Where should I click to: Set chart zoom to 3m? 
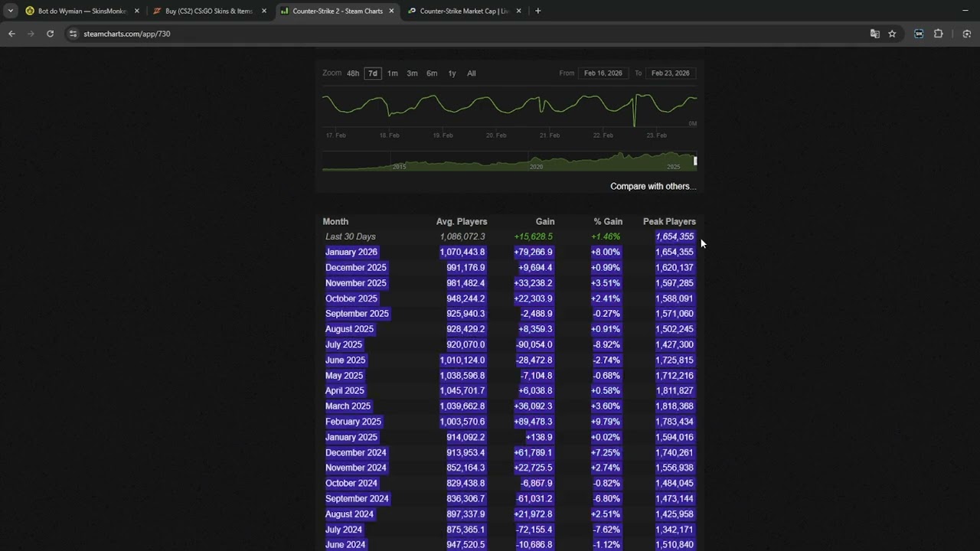(x=412, y=73)
